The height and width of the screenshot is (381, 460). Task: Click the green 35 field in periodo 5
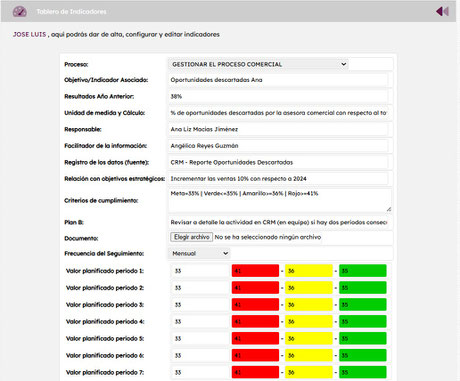coord(363,338)
